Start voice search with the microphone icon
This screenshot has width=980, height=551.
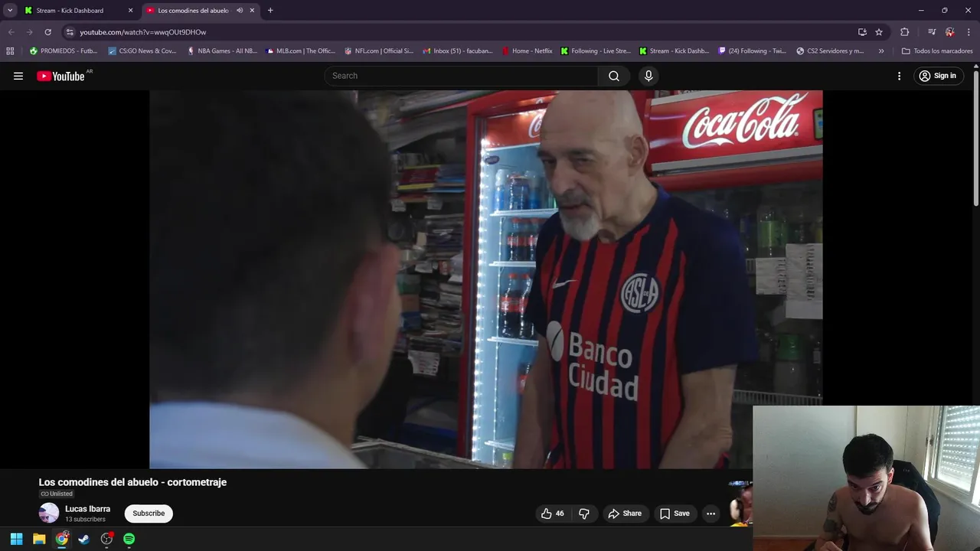(x=648, y=76)
